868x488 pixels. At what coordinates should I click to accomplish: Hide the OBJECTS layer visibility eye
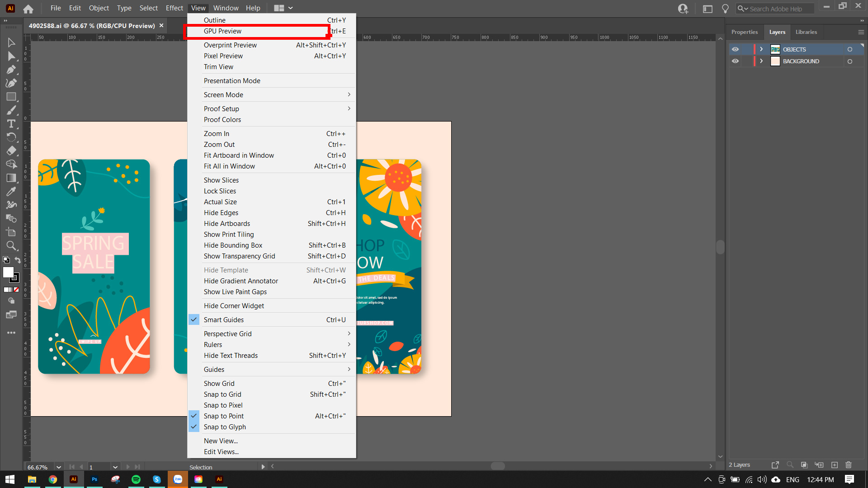[x=736, y=49]
